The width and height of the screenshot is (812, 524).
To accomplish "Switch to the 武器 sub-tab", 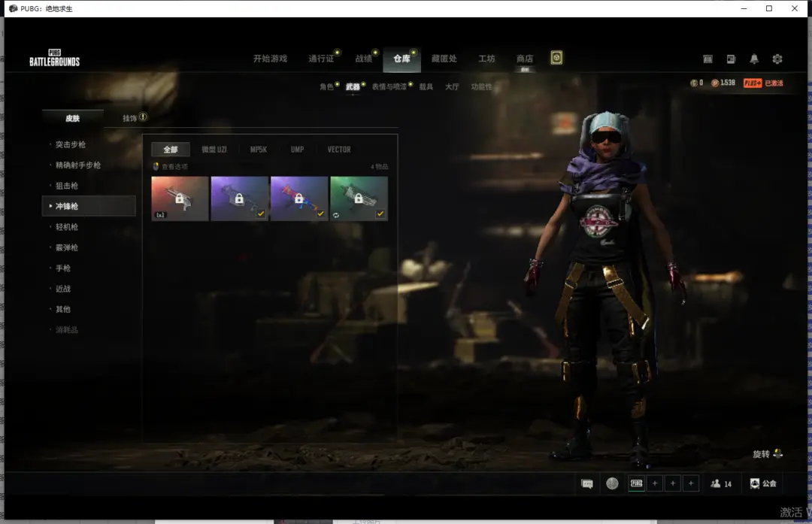I will pyautogui.click(x=353, y=86).
